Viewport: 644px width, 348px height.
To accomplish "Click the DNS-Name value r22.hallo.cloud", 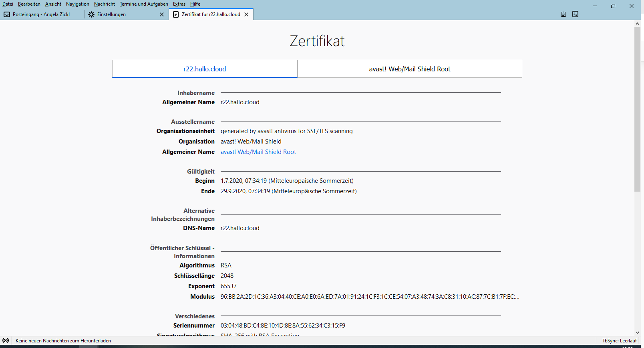I will tap(240, 228).
